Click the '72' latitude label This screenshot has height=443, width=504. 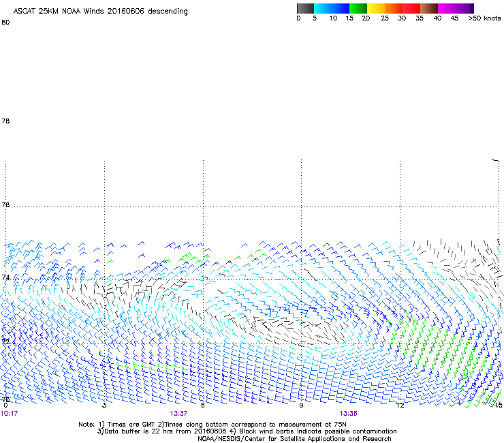click(5, 341)
